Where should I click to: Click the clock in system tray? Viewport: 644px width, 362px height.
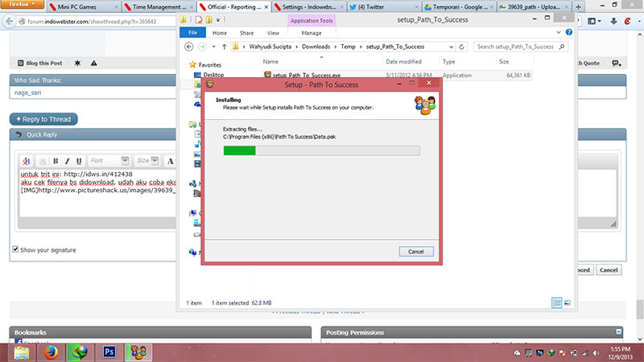(620, 353)
